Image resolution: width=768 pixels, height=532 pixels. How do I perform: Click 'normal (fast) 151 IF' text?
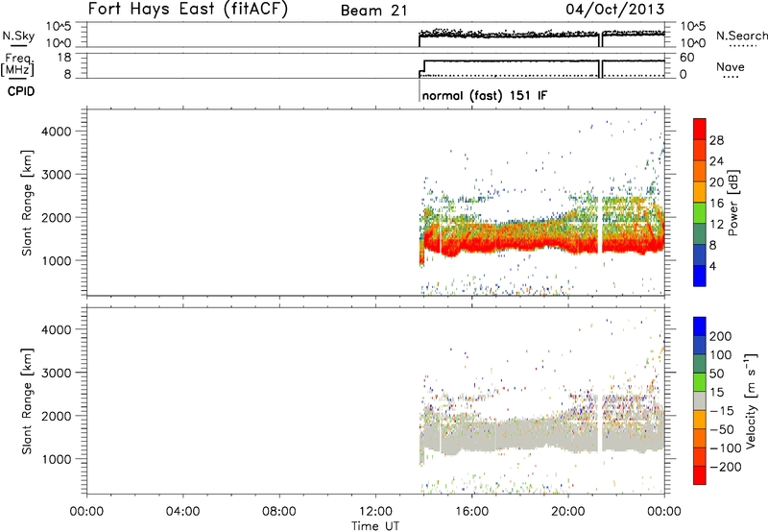[x=485, y=95]
